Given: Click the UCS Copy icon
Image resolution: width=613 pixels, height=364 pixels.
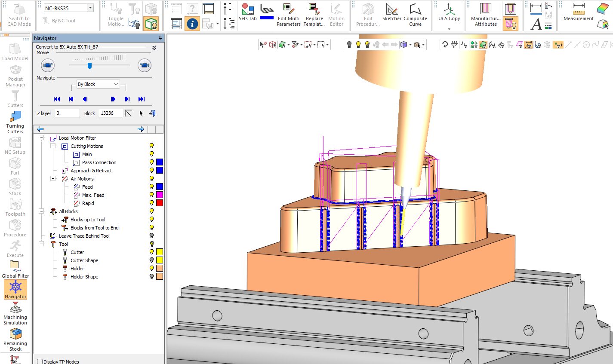Looking at the screenshot, I should pos(449,12).
